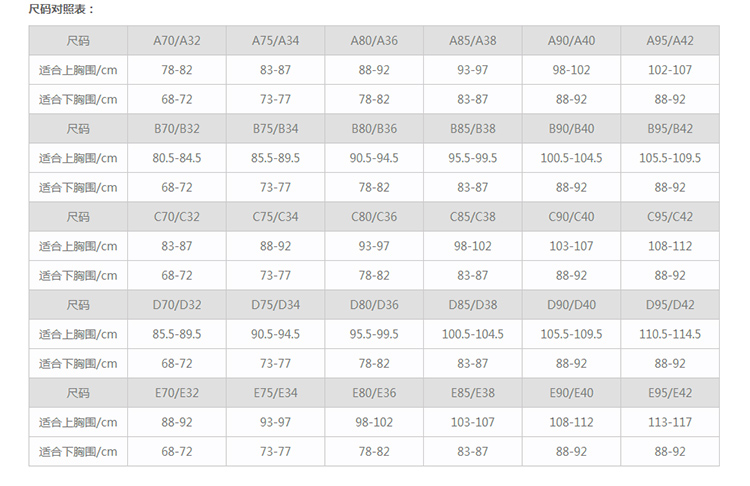Select the E95/E42 size cell
This screenshot has height=486, width=750.
click(670, 393)
